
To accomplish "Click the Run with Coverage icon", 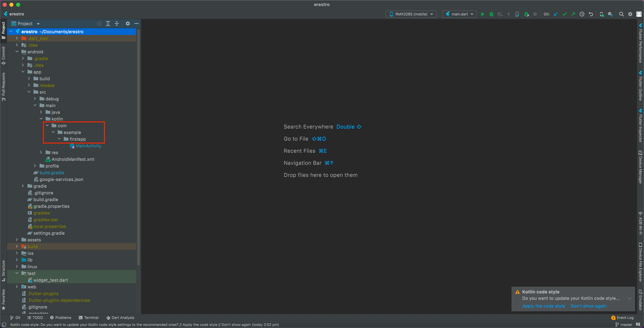I will 500,14.
